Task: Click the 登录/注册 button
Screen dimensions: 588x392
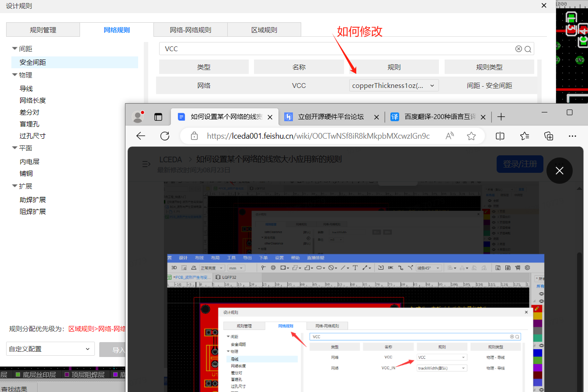Action: click(x=520, y=164)
